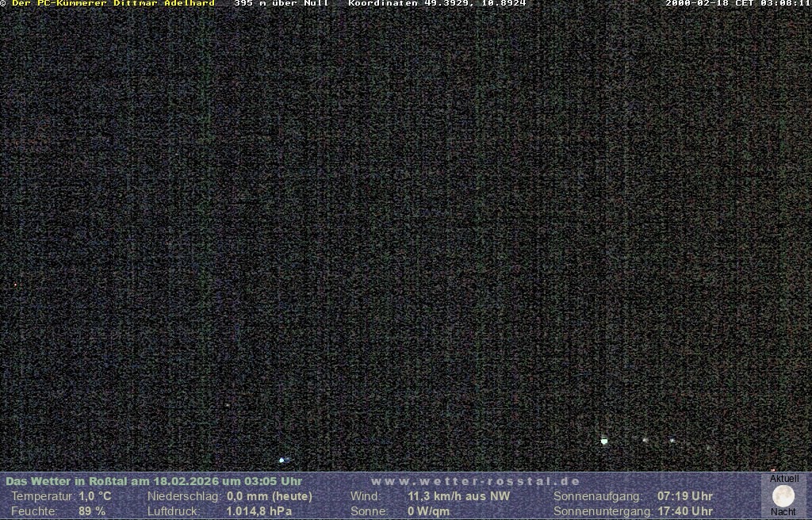The height and width of the screenshot is (520, 812).
Task: Click the Sonnenaufgang time 07:19 Uhr
Action: (685, 496)
